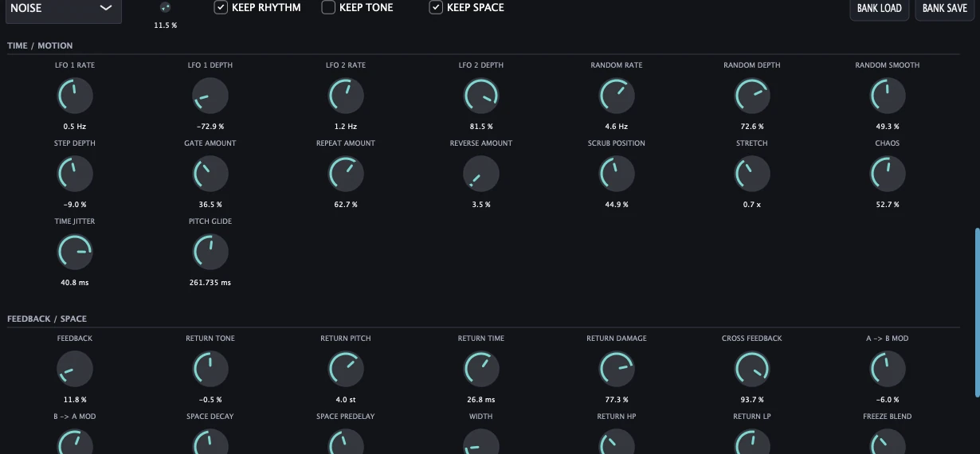Screen dimensions: 980x454
Task: Click the 26.8 ms return time value
Action: point(481,400)
